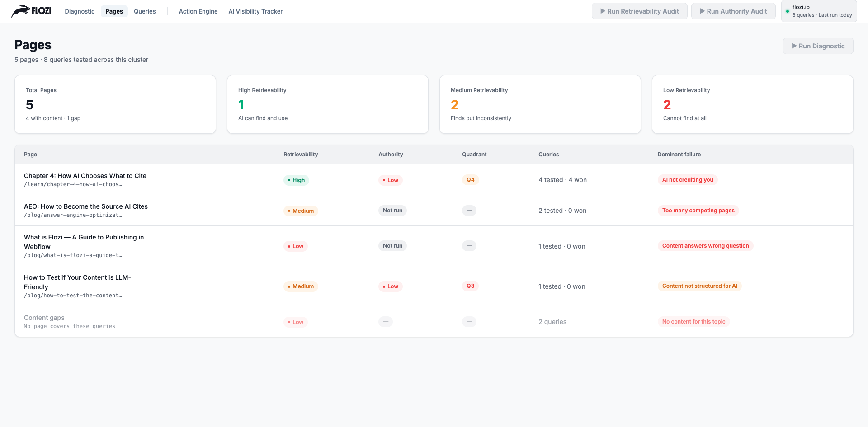The image size is (868, 427).
Task: Open the Diagnostic tab
Action: click(x=80, y=11)
